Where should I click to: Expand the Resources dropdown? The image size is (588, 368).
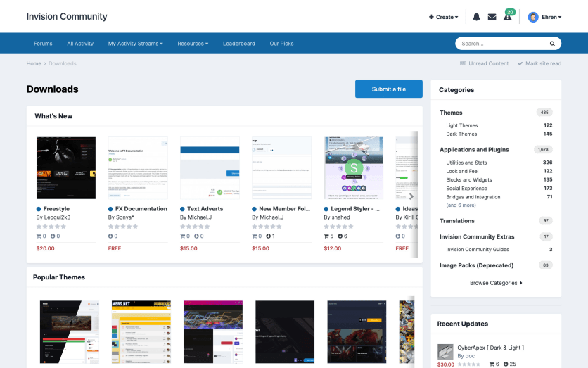click(193, 44)
